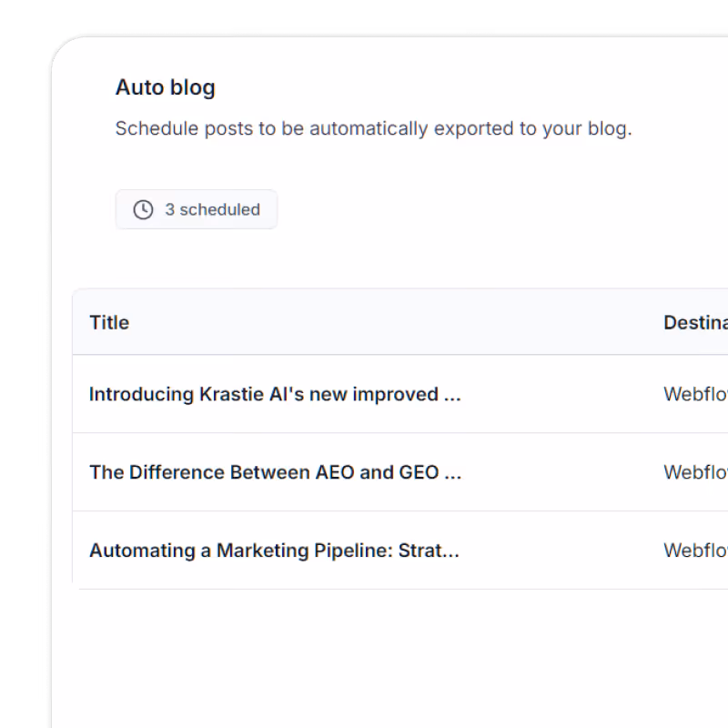Screen dimensions: 728x728
Task: Click the word "scheduled" in the badge
Action: tap(219, 209)
